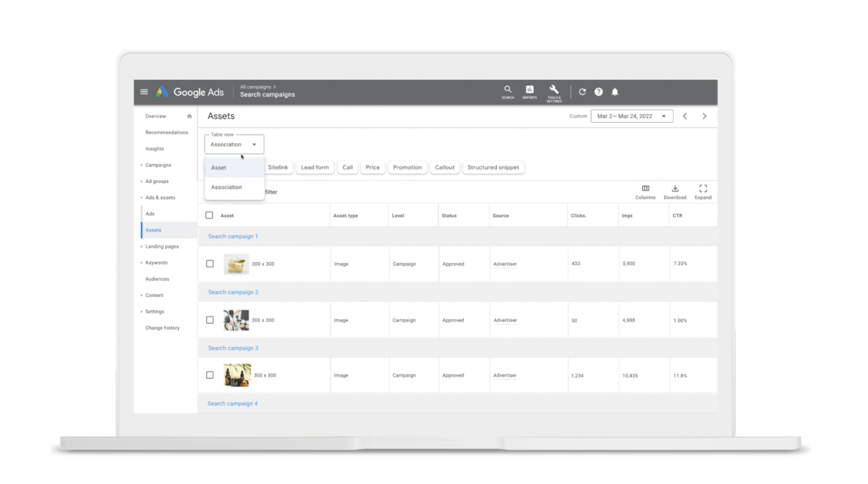This screenshot has width=868, height=484.
Task: Open the Table view dropdown
Action: click(x=233, y=144)
